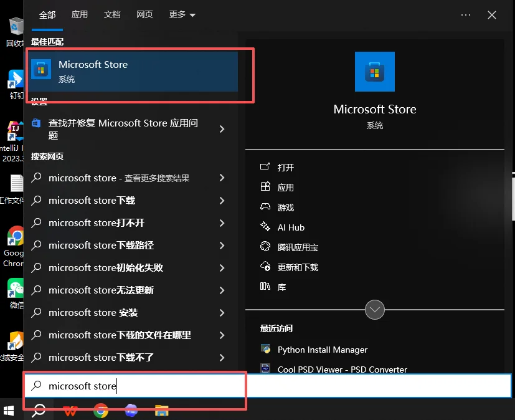
Task: Click the store icon beside 查找并修复
Action: click(x=36, y=123)
